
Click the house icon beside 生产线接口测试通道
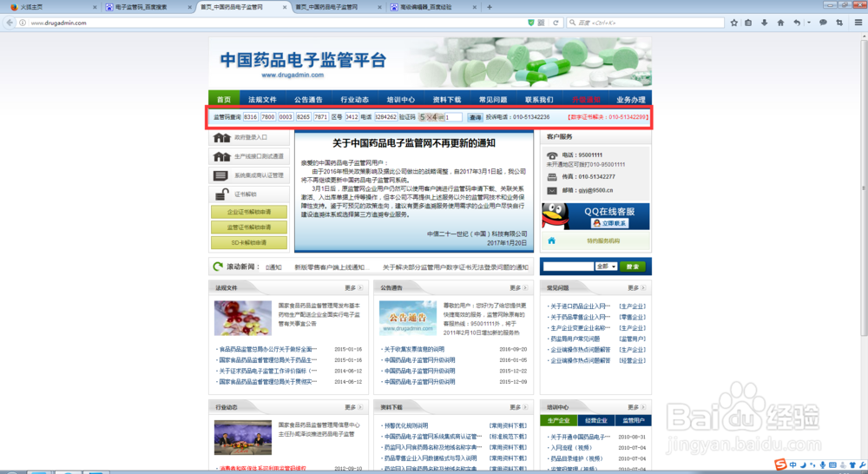[221, 156]
